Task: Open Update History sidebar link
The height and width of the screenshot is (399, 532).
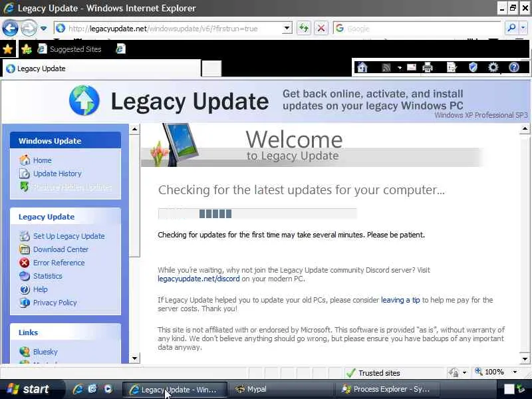Action: (x=57, y=174)
